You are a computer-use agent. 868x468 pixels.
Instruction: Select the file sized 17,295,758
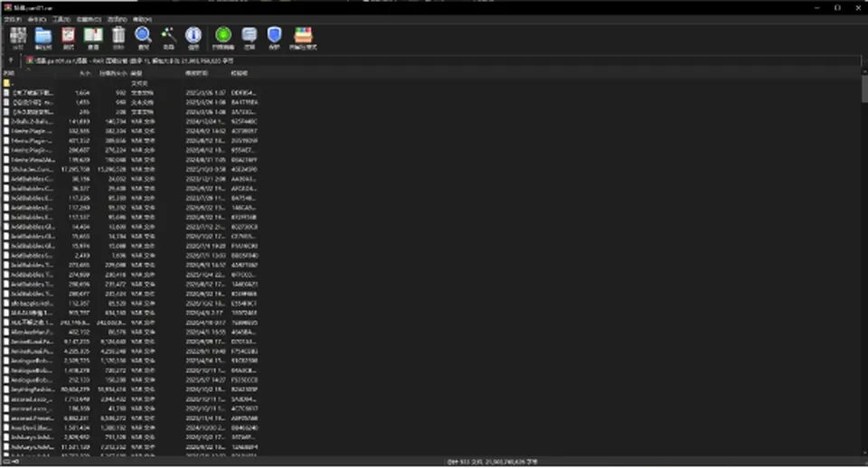click(130, 169)
